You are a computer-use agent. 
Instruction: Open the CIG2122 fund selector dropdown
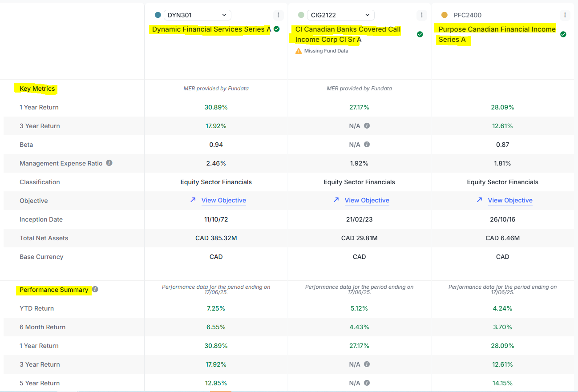[x=341, y=15]
